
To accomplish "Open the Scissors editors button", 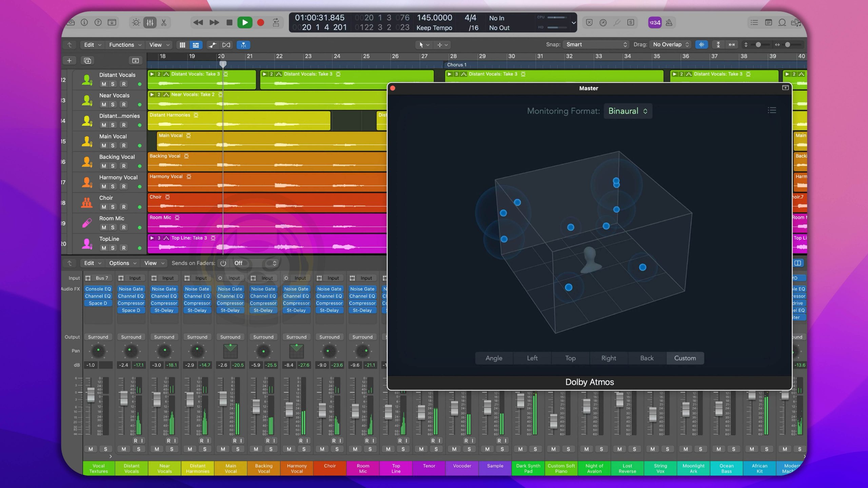I will coord(164,23).
